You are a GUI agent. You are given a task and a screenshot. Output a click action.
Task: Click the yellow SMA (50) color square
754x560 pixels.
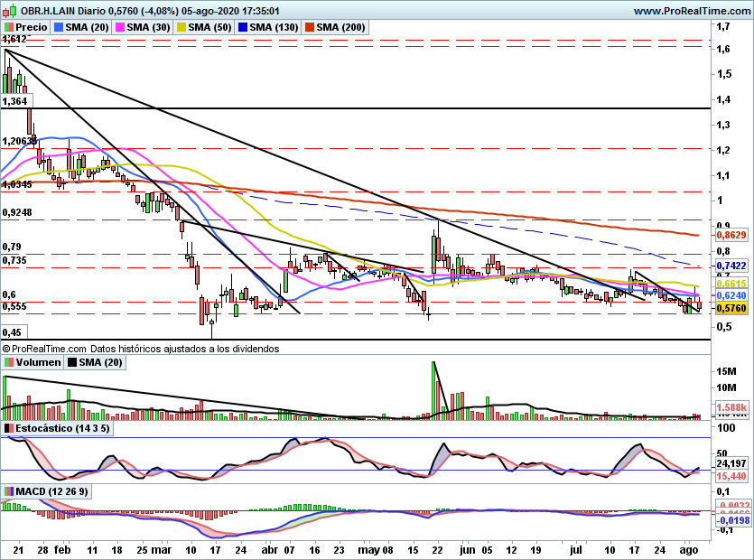click(181, 28)
